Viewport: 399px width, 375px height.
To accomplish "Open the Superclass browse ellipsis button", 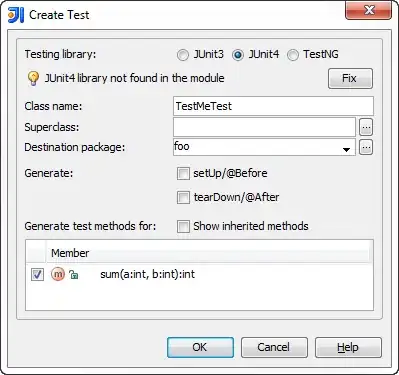I will (x=366, y=127).
